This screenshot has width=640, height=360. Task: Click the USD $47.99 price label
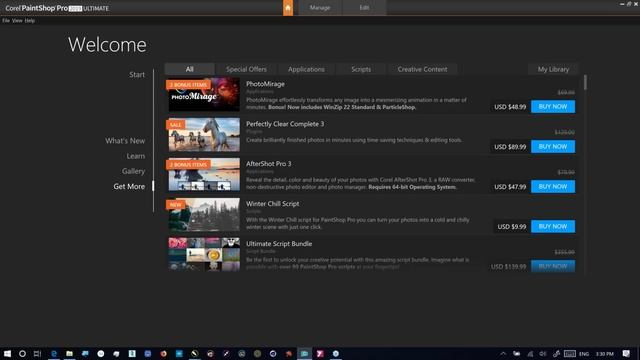point(510,187)
